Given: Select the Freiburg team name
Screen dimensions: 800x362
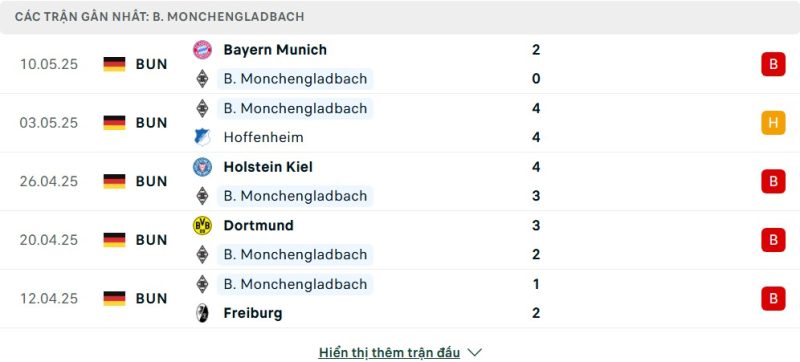Looking at the screenshot, I should point(253,313).
